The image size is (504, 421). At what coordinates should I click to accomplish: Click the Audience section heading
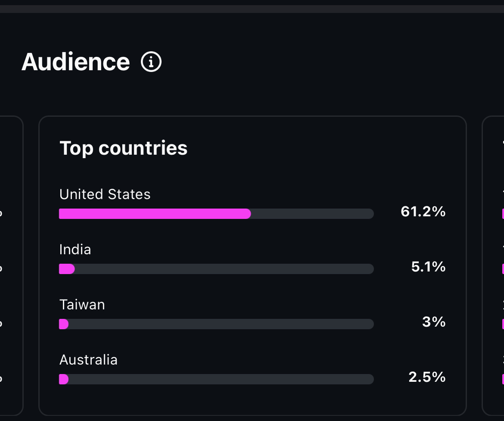tap(75, 62)
